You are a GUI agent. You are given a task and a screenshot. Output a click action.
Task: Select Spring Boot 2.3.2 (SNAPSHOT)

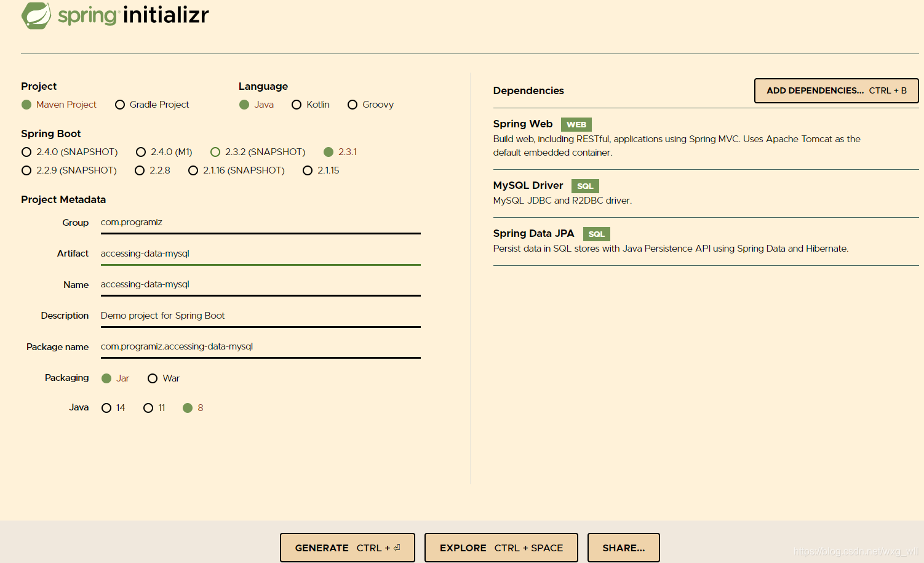pyautogui.click(x=215, y=152)
